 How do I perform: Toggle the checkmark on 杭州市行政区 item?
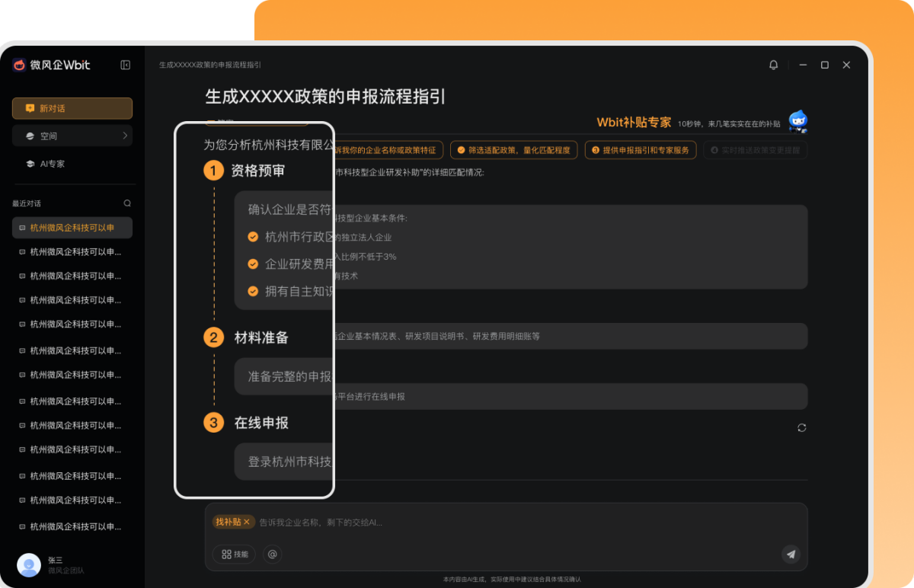[x=254, y=236]
